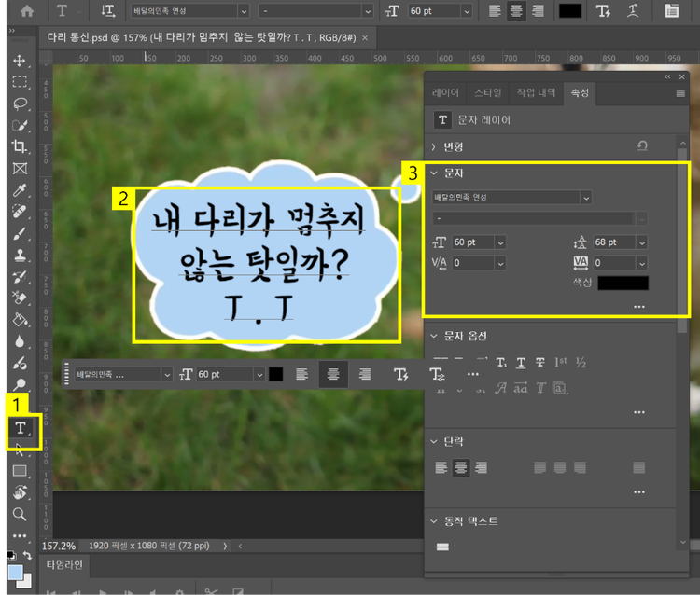Open the Edit Toolbar three-dots menu

pyautogui.click(x=20, y=535)
